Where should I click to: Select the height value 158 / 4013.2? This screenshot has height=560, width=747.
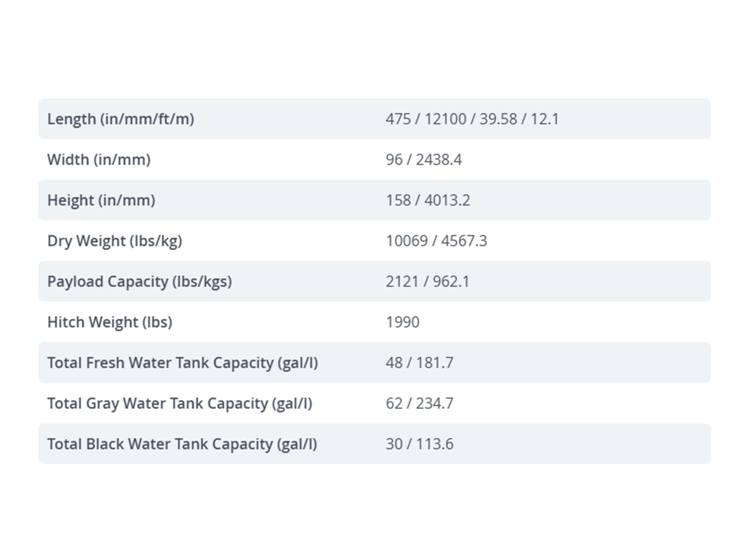(428, 200)
